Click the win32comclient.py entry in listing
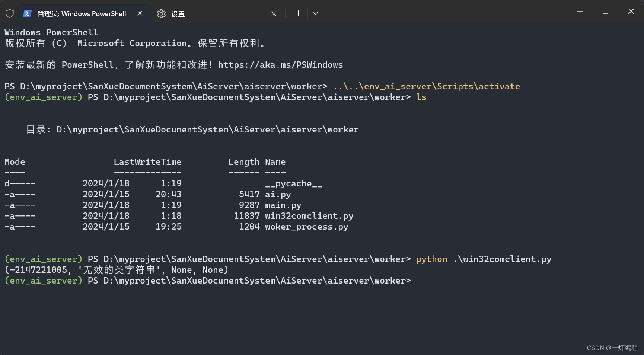The image size is (644, 355). coord(309,216)
